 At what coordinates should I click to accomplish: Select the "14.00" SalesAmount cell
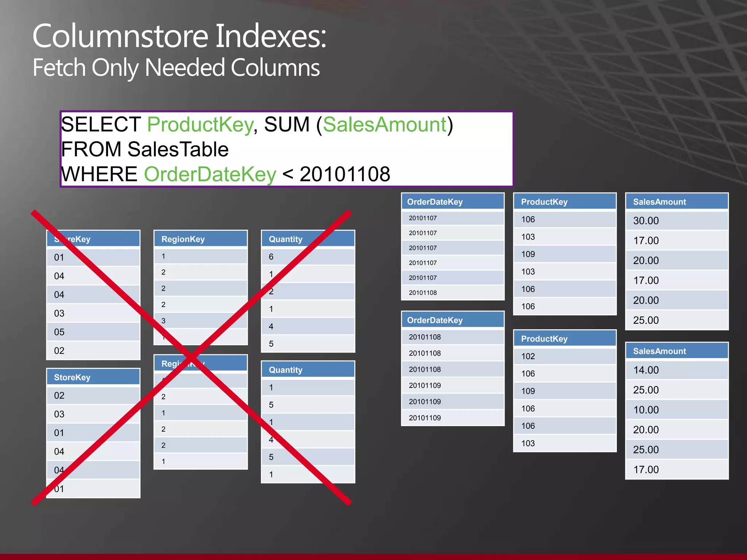click(677, 370)
